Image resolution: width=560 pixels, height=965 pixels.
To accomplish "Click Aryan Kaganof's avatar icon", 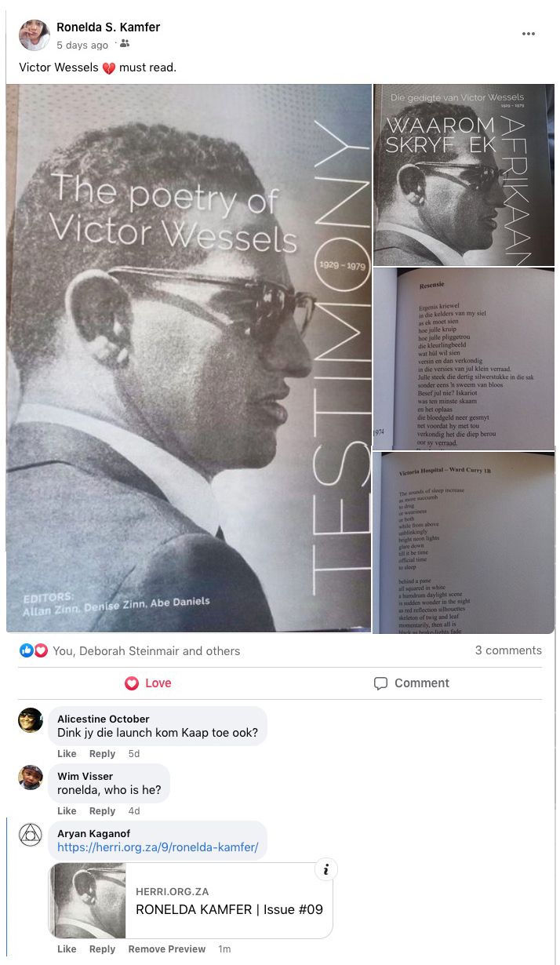I will [31, 834].
